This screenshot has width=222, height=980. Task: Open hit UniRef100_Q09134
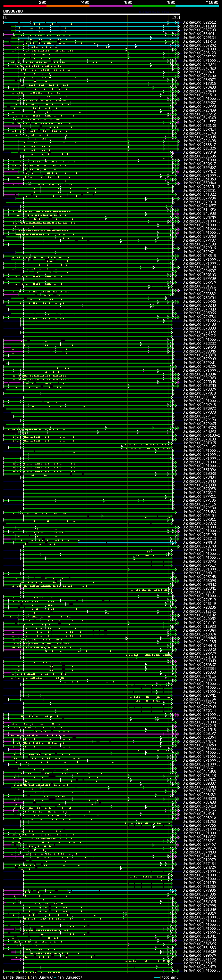(x=199, y=38)
